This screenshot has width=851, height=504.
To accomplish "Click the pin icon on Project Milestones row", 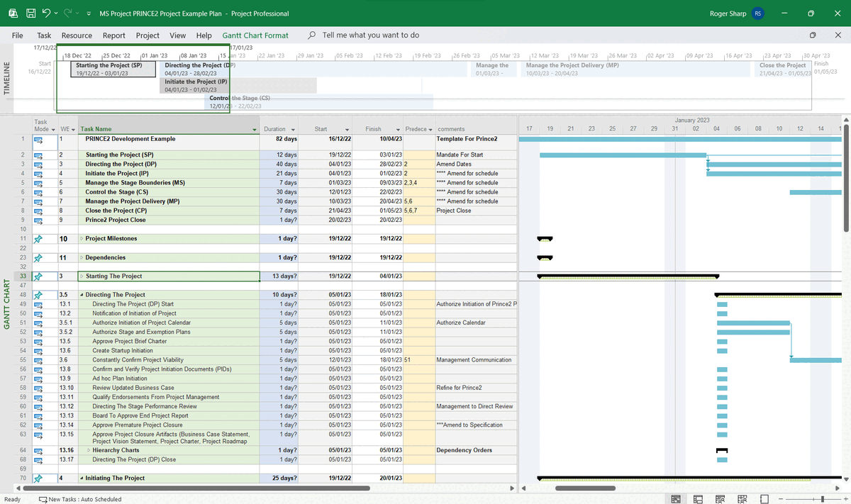I will [x=38, y=238].
